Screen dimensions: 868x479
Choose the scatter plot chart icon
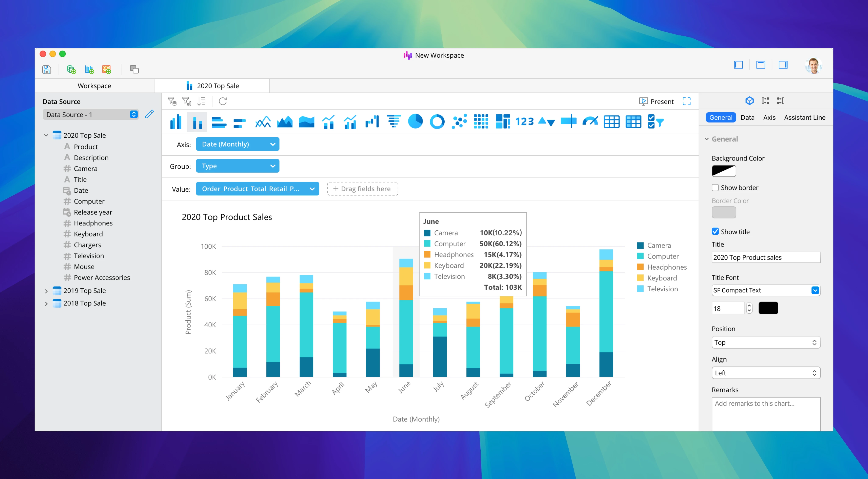[x=459, y=122]
